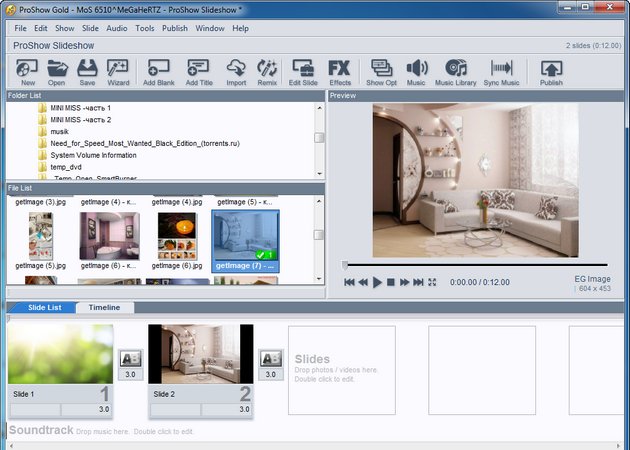Open the Wizard tool
The image size is (630, 450).
tap(118, 71)
